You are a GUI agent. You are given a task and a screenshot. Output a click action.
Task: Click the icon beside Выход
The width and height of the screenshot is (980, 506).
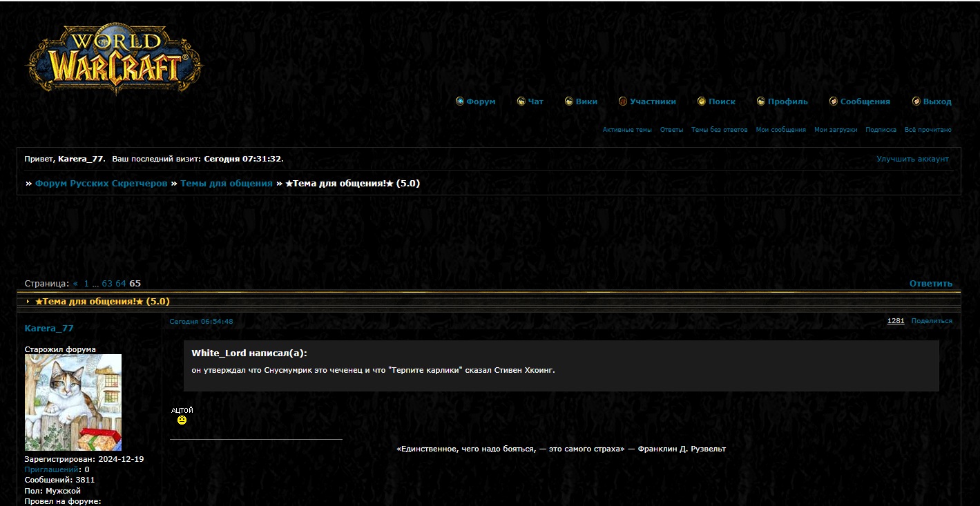(x=916, y=101)
